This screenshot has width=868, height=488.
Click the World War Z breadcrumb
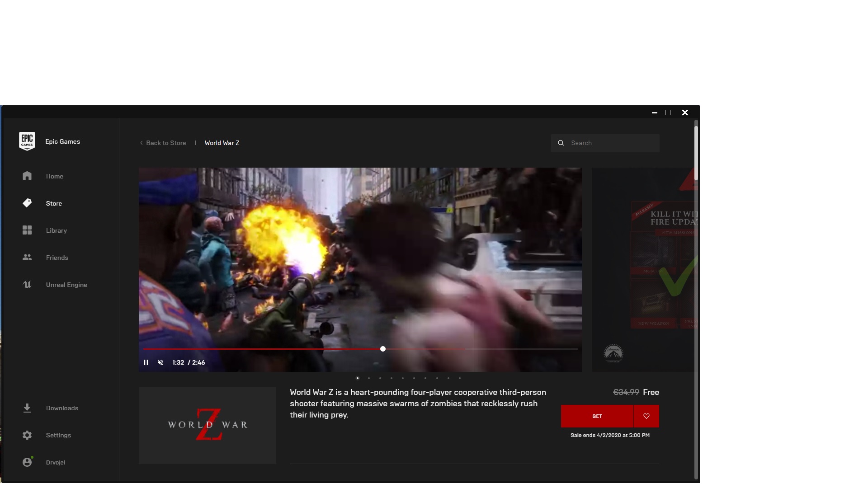pyautogui.click(x=222, y=143)
